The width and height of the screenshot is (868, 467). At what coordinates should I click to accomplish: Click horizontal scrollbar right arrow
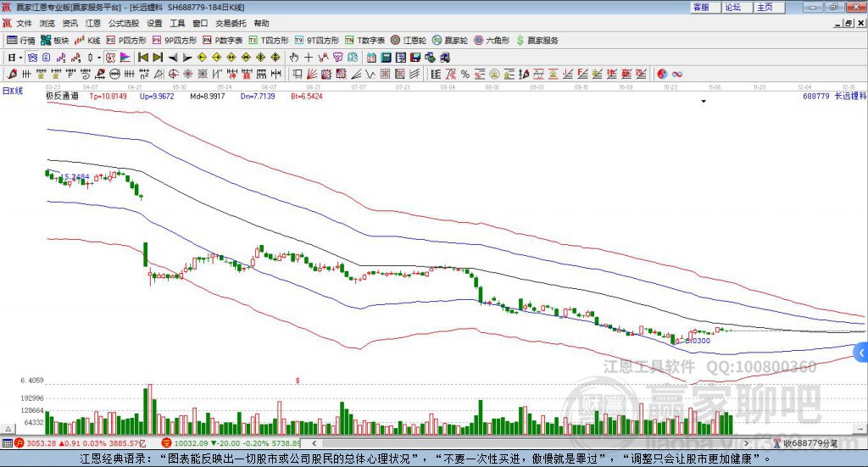747,443
